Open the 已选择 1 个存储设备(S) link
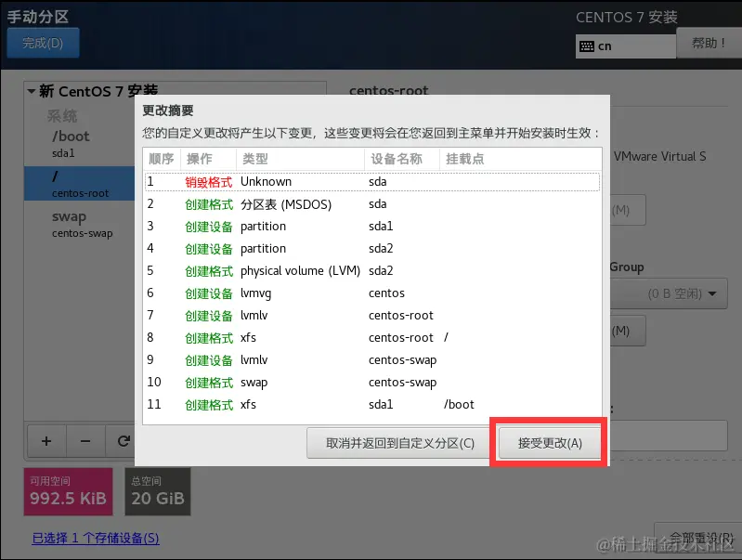 point(96,539)
